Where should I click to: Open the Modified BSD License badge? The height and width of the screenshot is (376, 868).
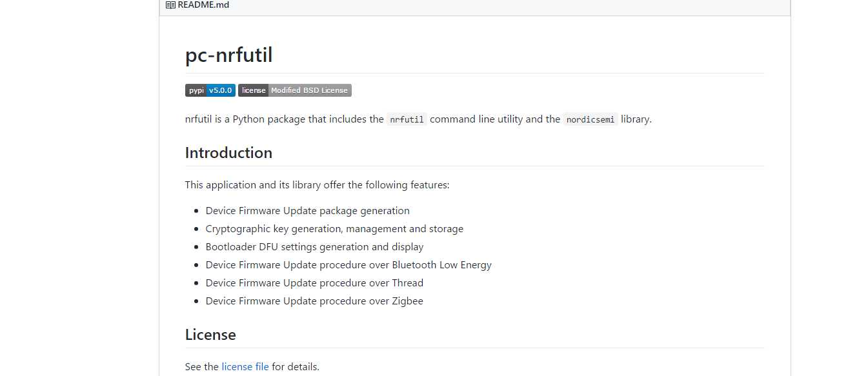(x=295, y=90)
